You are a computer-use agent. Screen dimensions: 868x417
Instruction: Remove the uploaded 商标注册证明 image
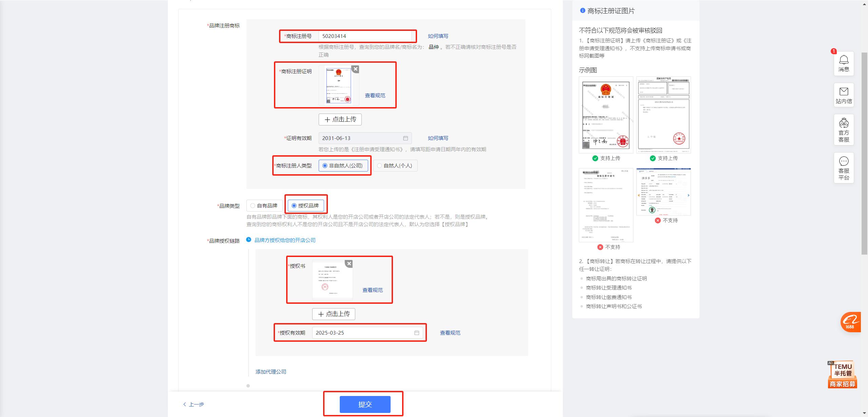click(355, 69)
